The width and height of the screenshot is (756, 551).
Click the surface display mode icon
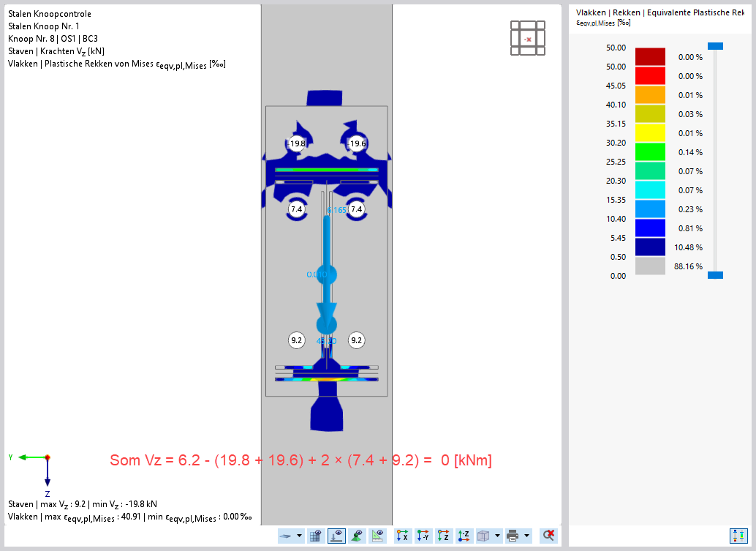tap(286, 536)
